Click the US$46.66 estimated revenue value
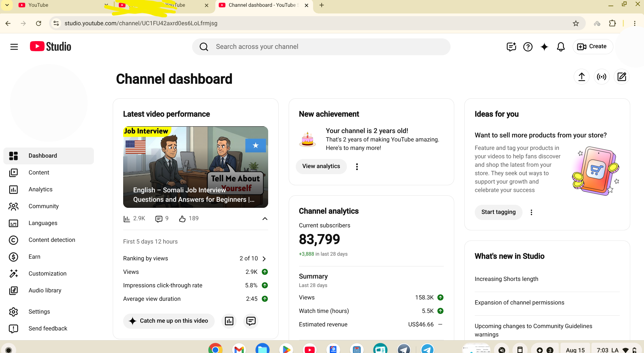 click(421, 324)
